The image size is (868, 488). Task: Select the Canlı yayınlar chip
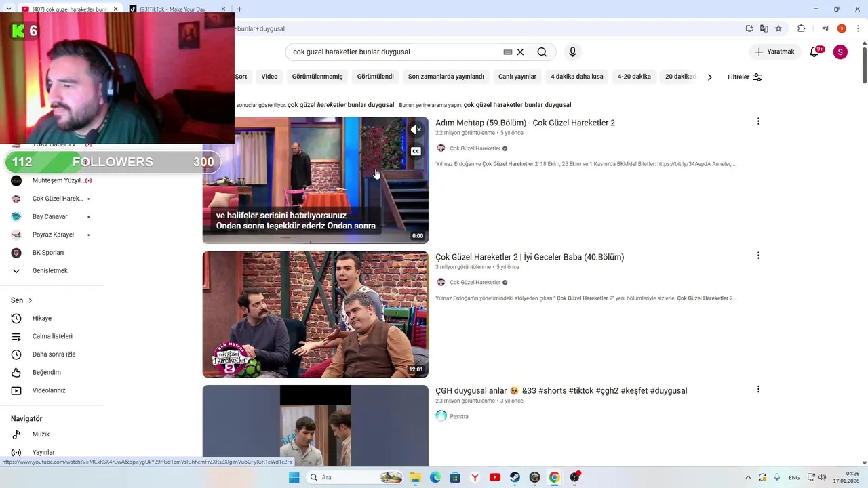point(517,77)
